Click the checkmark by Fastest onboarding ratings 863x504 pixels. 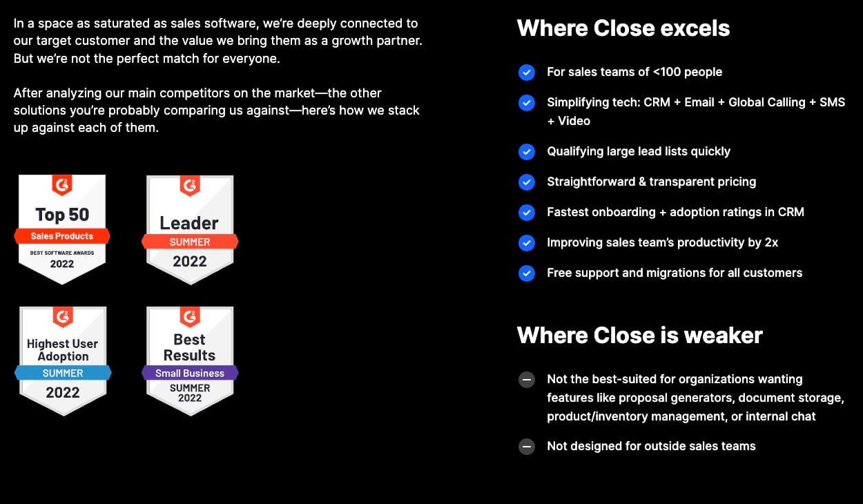tap(527, 213)
